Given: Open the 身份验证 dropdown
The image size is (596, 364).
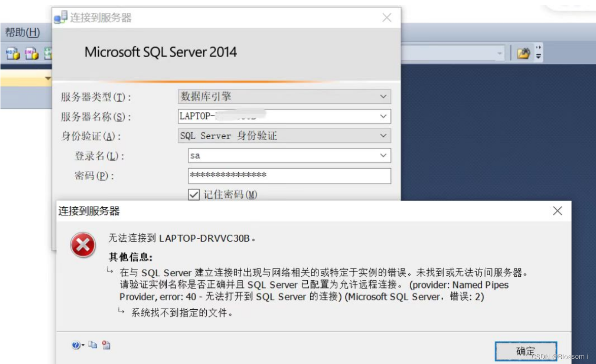Looking at the screenshot, I should (383, 136).
